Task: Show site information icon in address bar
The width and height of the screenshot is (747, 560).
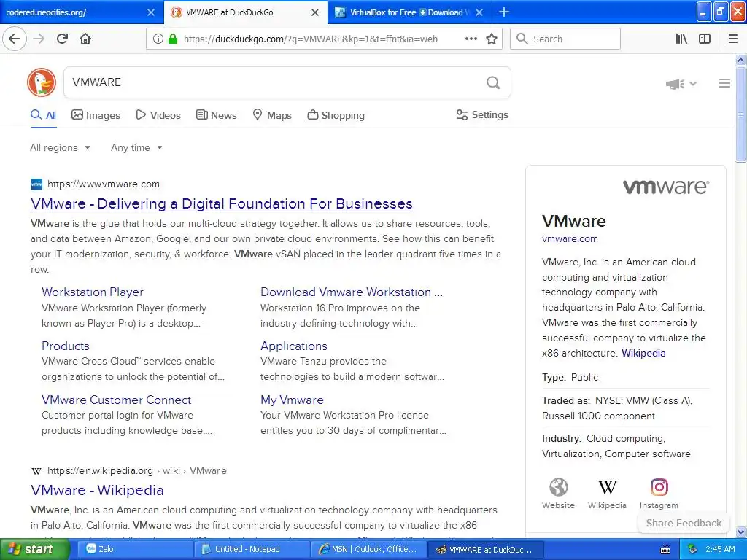Action: (x=158, y=39)
